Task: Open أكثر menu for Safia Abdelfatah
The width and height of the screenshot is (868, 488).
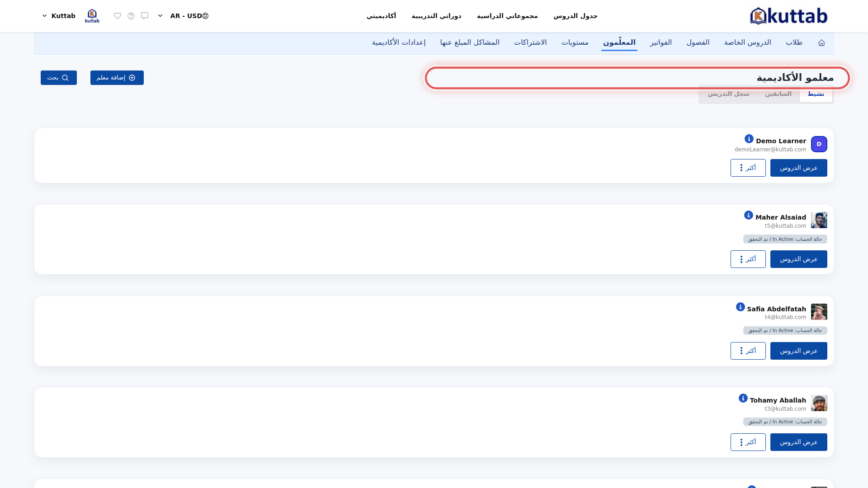Action: [x=748, y=351]
